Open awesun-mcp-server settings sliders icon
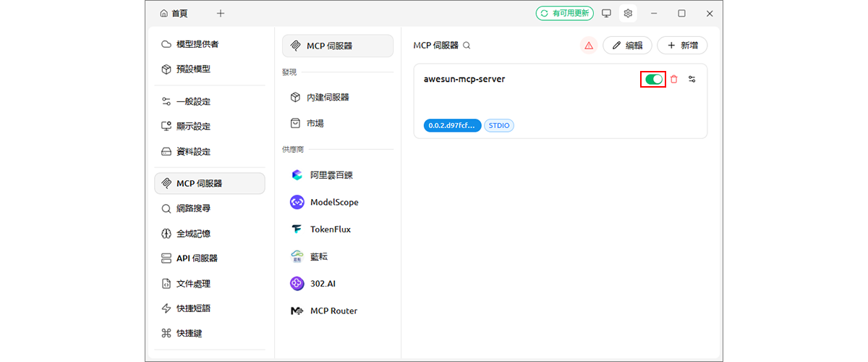The image size is (868, 362). (692, 79)
